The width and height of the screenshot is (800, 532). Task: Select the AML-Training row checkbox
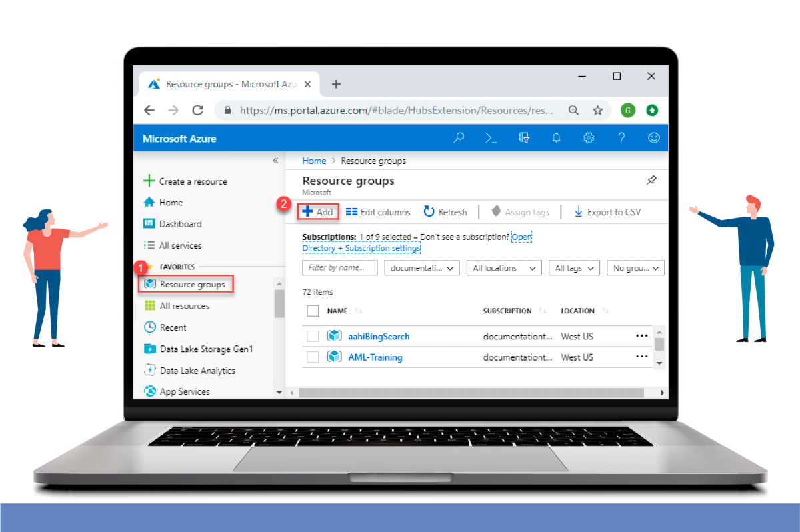[x=313, y=357]
